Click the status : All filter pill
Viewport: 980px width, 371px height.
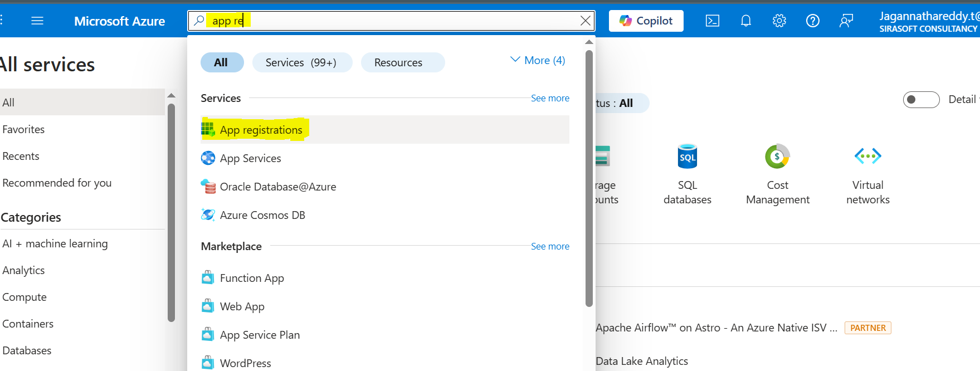pyautogui.click(x=621, y=103)
